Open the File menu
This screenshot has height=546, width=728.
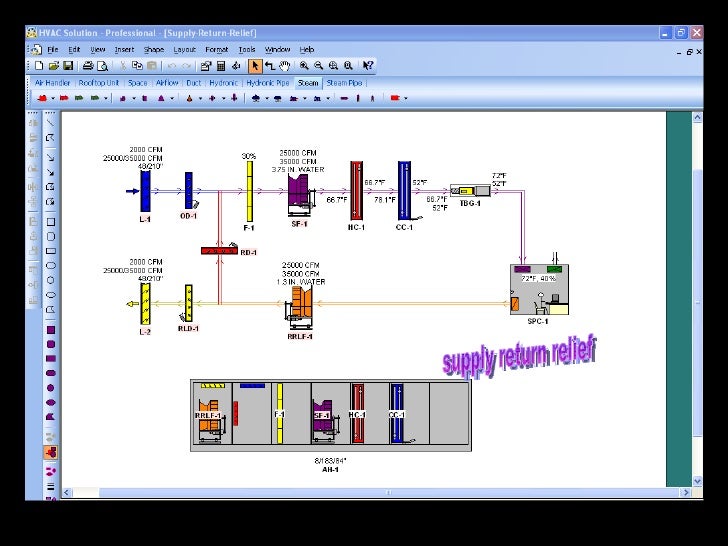[x=52, y=49]
